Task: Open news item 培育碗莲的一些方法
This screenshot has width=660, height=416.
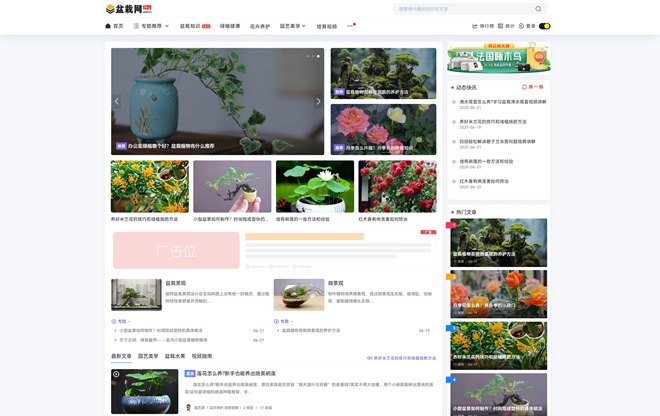Action: tap(486, 161)
